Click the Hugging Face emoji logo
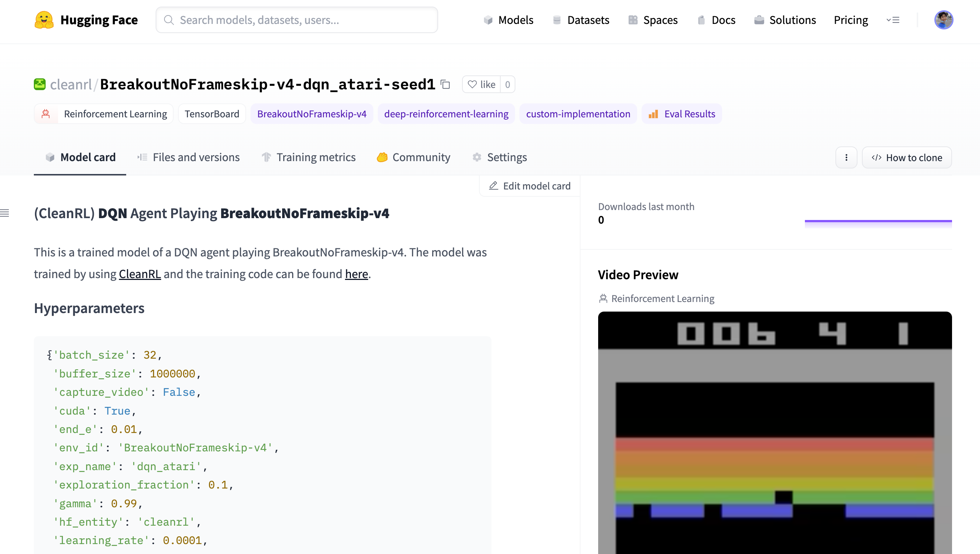Screen dimensions: 980x554 [x=44, y=20]
